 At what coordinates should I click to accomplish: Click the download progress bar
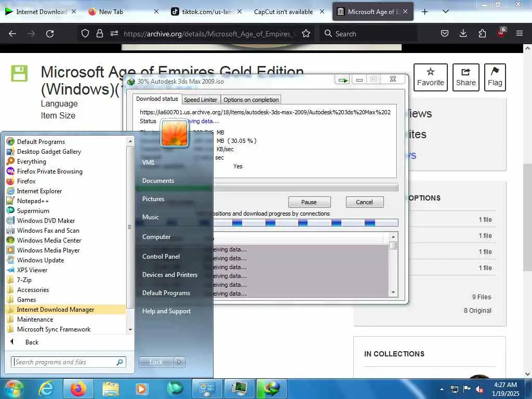(x=305, y=187)
